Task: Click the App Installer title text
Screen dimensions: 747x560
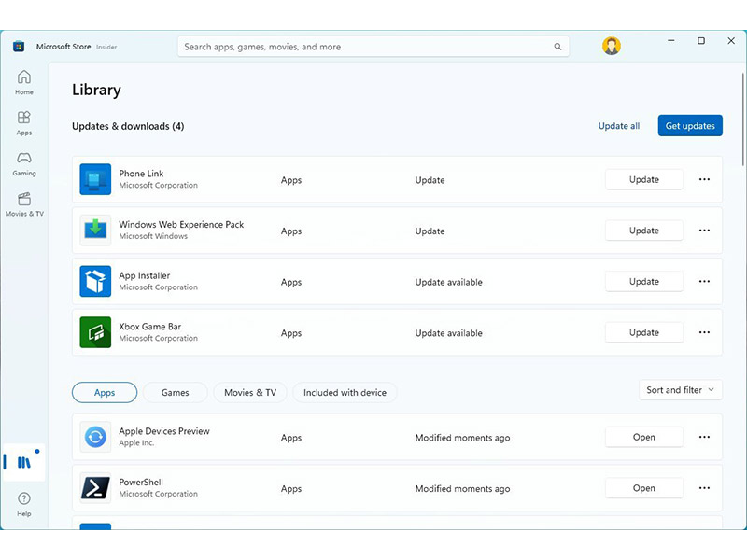Action: pos(145,275)
